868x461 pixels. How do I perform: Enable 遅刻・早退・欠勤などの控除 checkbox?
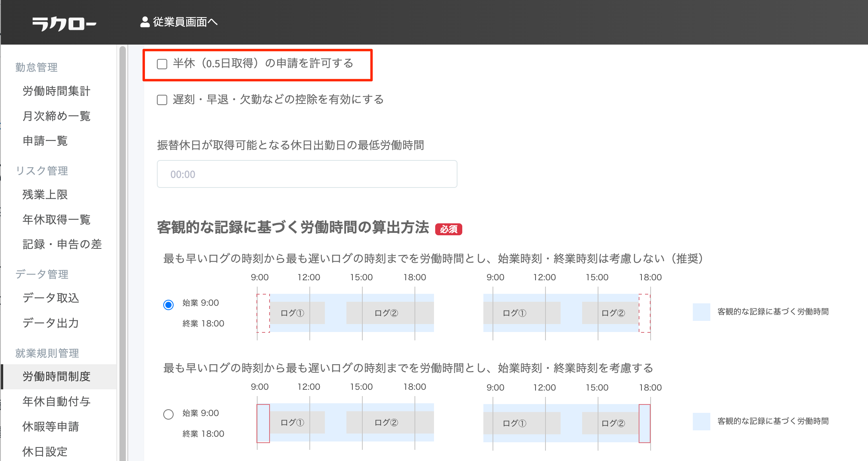tap(162, 100)
